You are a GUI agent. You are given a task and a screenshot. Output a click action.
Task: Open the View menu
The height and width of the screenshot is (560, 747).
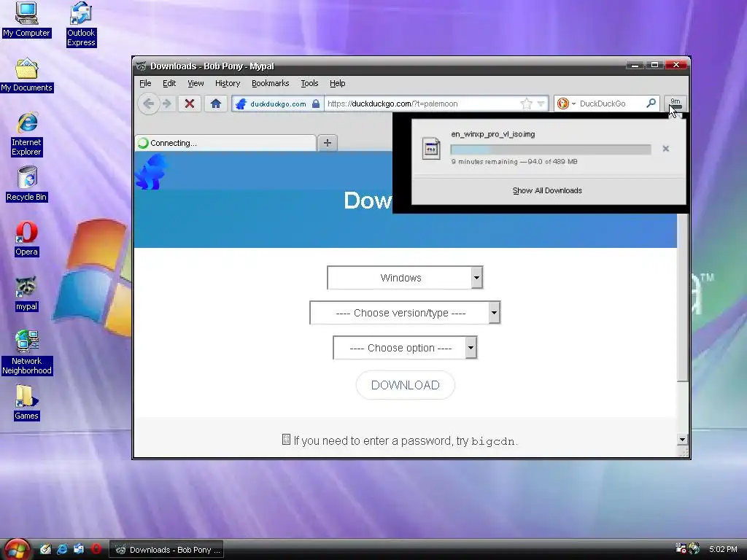click(196, 83)
